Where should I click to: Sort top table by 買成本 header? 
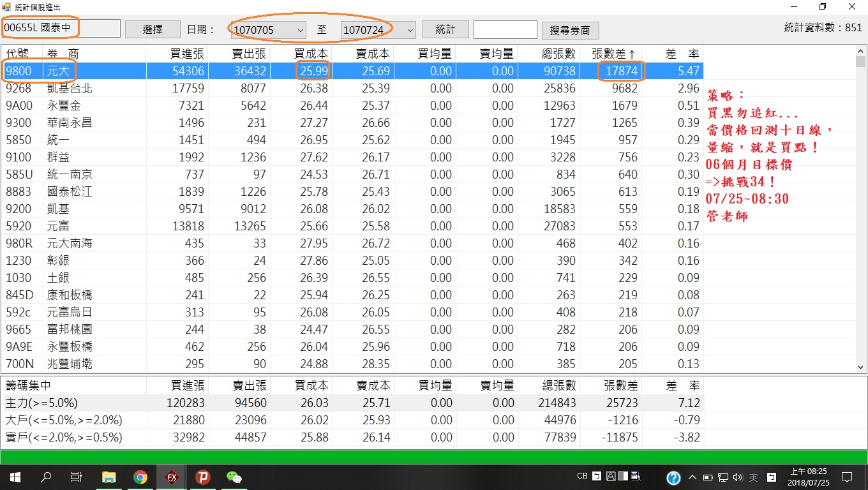pyautogui.click(x=301, y=54)
